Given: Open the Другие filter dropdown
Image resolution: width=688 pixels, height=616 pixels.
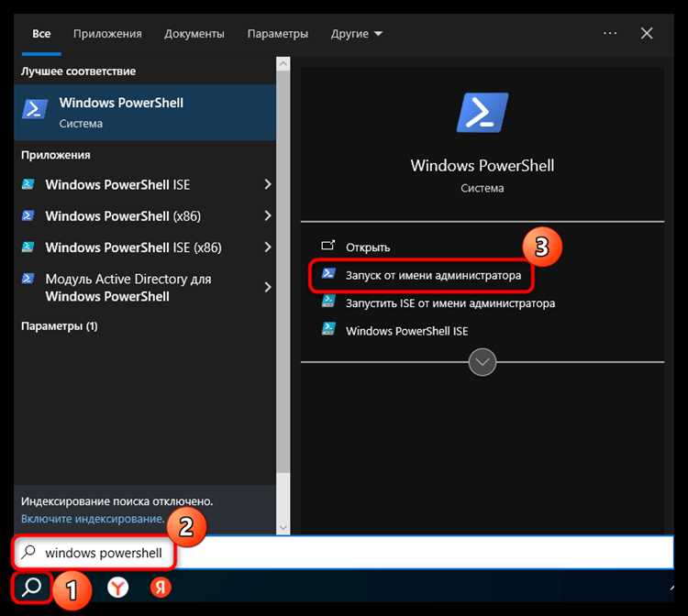Looking at the screenshot, I should [x=357, y=34].
